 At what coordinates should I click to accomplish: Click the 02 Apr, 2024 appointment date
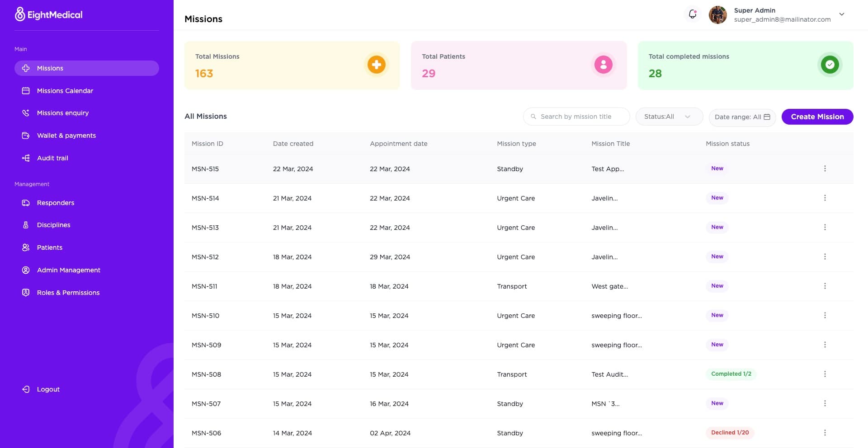[x=390, y=433]
